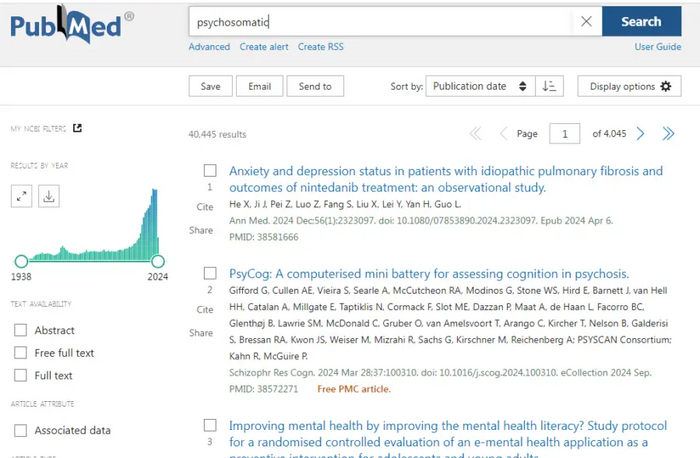Open the Advanced search link

click(x=209, y=47)
